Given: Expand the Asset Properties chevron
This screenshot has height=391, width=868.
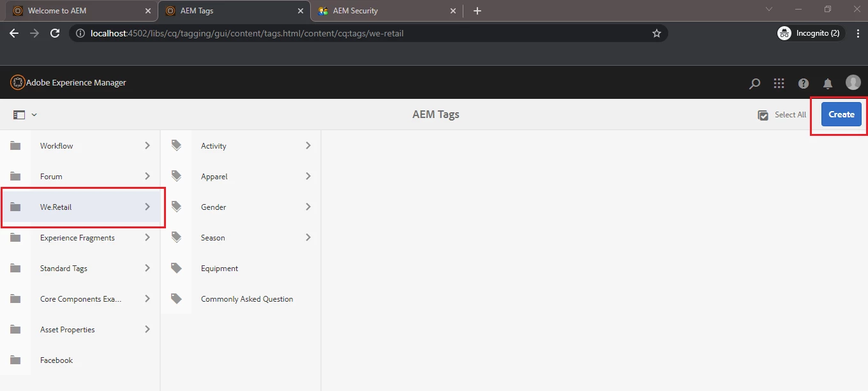Looking at the screenshot, I should tap(147, 329).
